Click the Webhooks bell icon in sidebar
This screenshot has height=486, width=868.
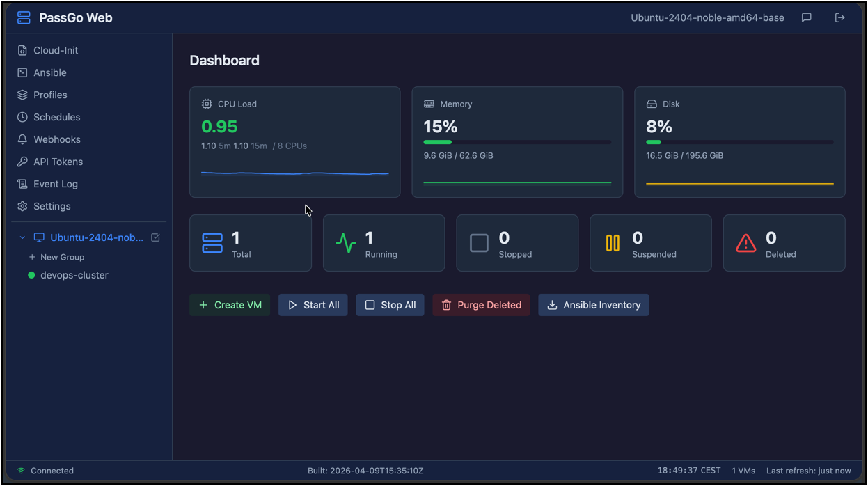point(22,139)
